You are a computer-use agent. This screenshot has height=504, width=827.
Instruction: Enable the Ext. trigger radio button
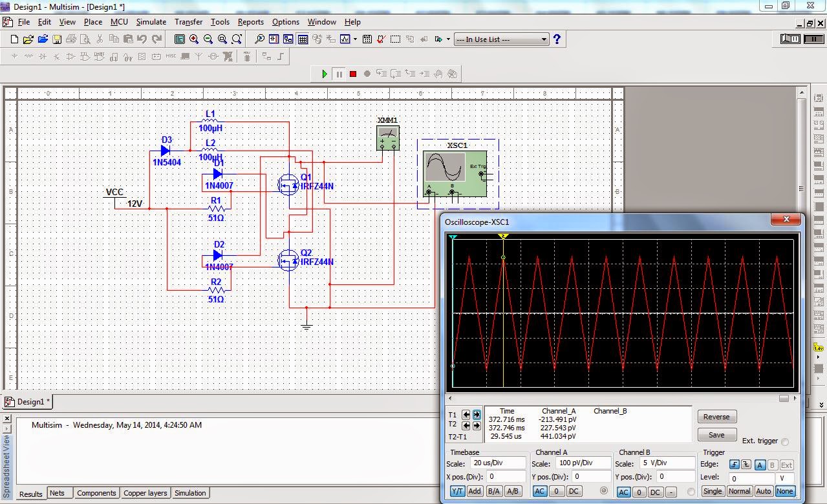point(785,442)
